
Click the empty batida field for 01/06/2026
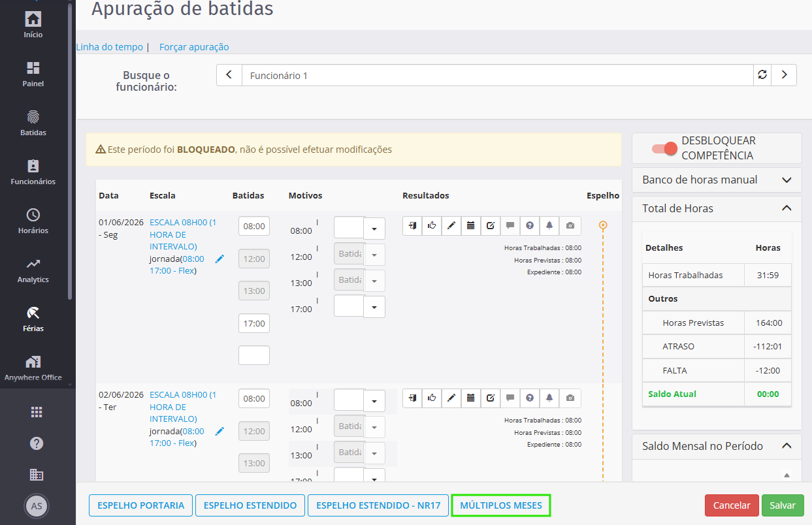[x=254, y=355]
